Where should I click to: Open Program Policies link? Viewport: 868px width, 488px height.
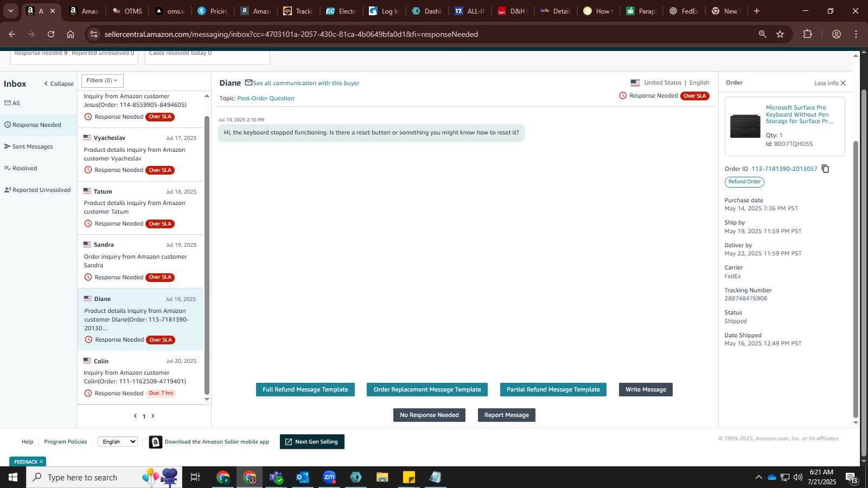point(66,442)
